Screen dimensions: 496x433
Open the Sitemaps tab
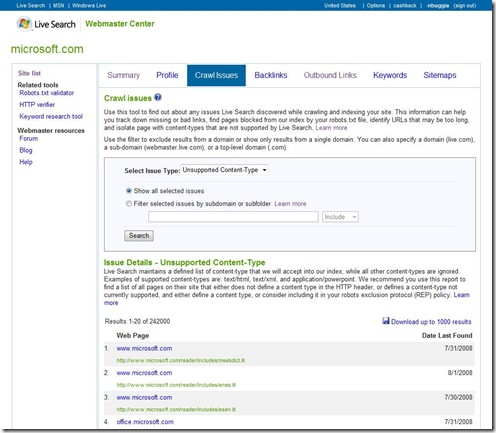[x=440, y=75]
